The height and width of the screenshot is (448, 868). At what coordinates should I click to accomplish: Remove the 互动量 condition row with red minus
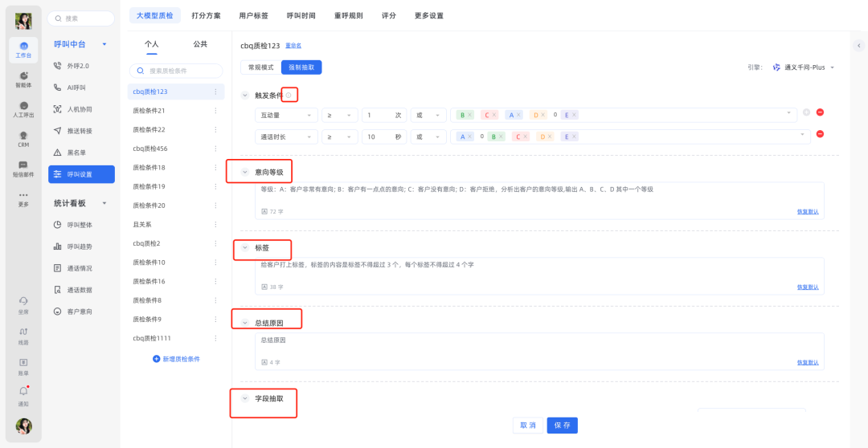[820, 112]
